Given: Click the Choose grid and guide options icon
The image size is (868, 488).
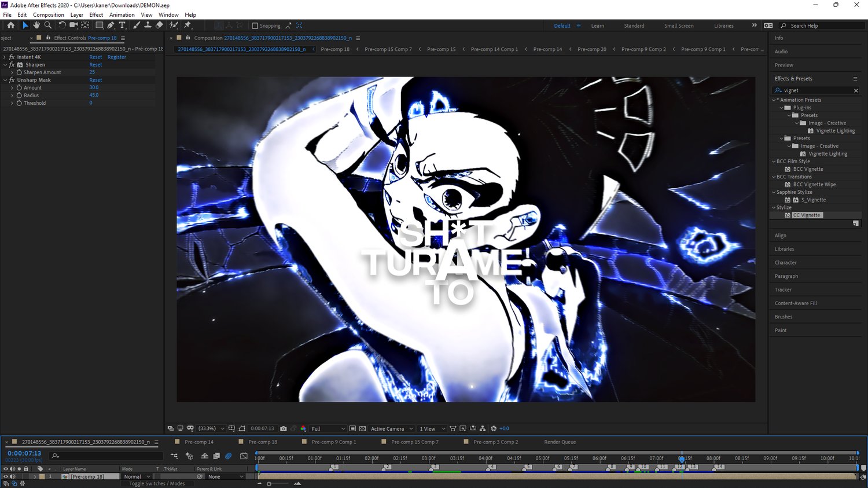Looking at the screenshot, I should pyautogui.click(x=231, y=429).
